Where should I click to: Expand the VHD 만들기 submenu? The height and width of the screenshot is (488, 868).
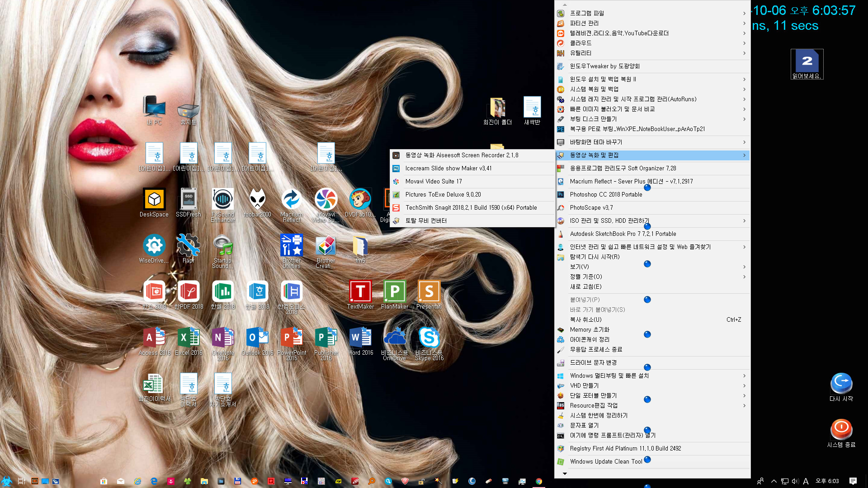(x=652, y=385)
